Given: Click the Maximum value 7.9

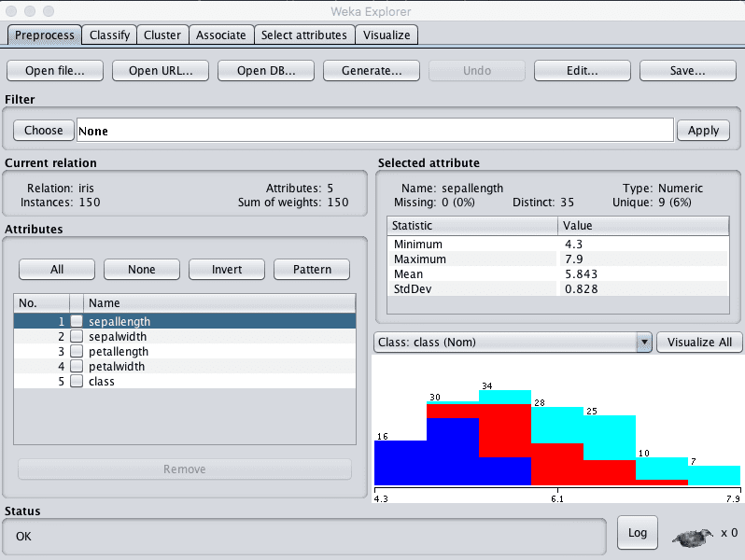Looking at the screenshot, I should [x=573, y=259].
